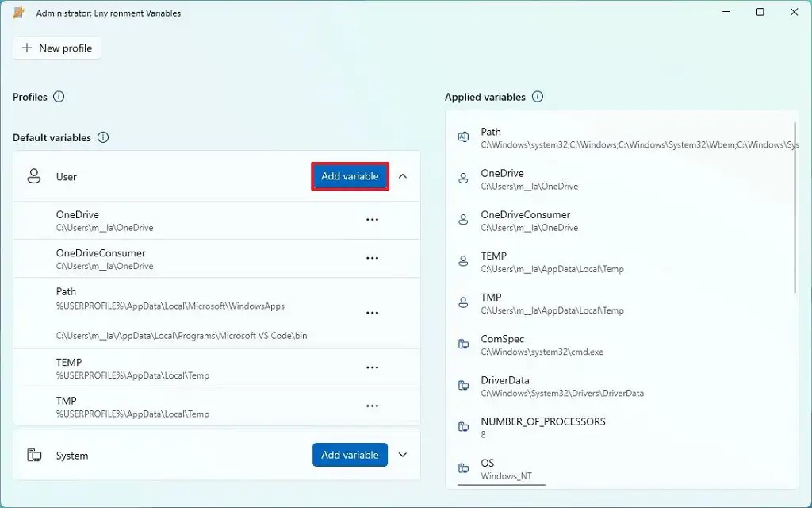Open the three-dot menu for TEMP variable

click(373, 368)
